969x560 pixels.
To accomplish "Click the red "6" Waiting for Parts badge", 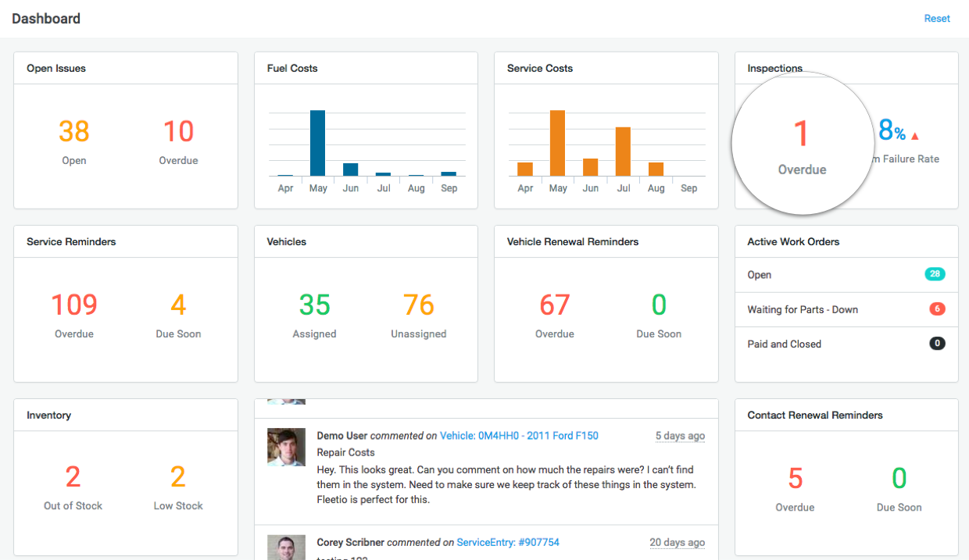I will pyautogui.click(x=937, y=309).
